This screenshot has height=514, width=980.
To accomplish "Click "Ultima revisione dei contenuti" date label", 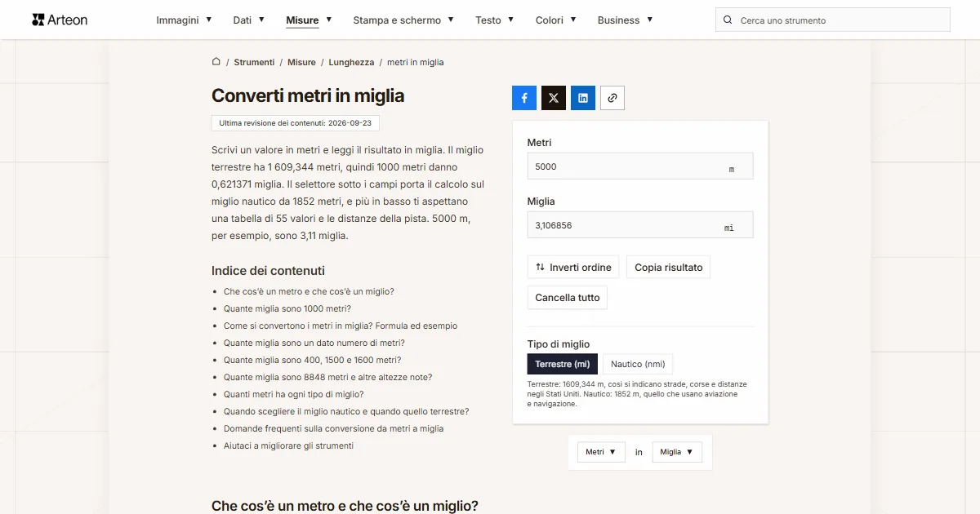I will (x=296, y=123).
